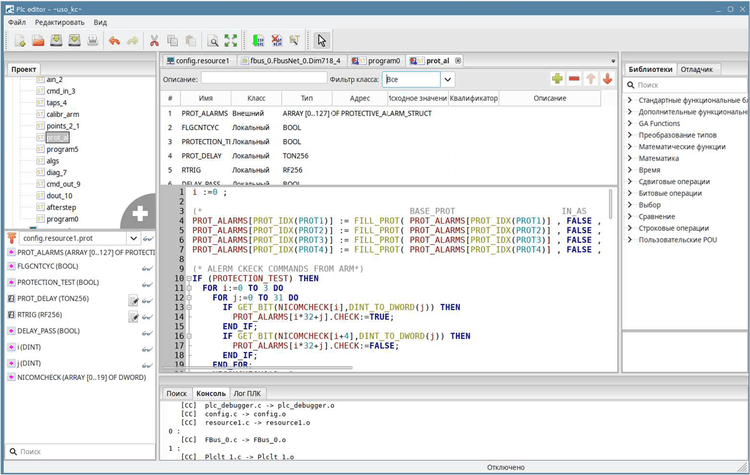Open the Вид menu
750x475 pixels.
(x=100, y=22)
